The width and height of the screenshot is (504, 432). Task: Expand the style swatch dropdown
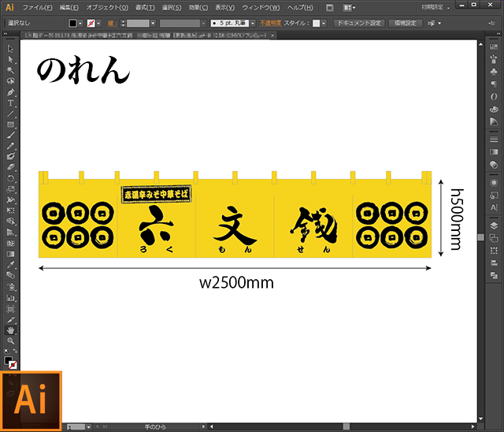tap(324, 24)
